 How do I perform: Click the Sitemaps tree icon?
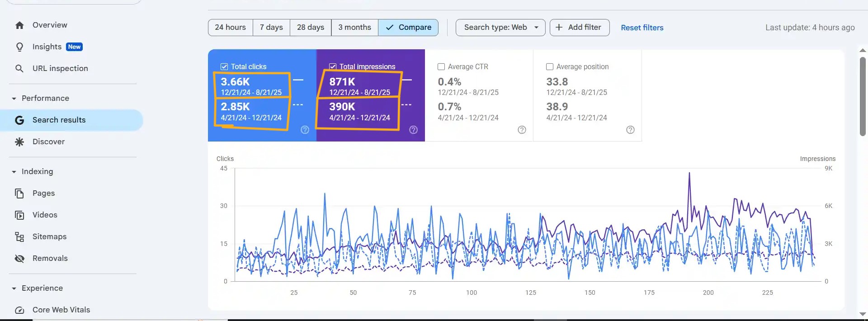click(x=19, y=237)
